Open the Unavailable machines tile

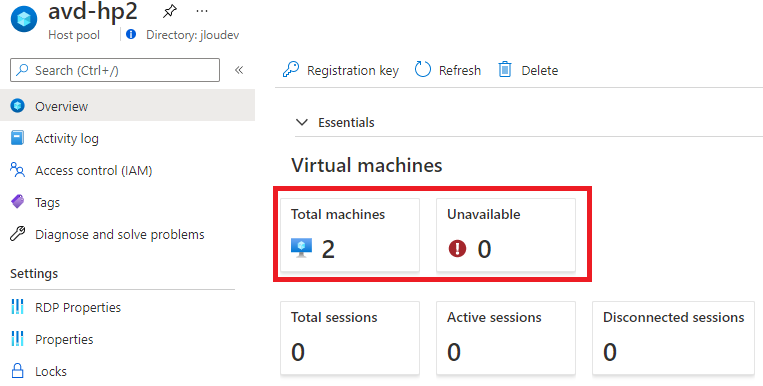pos(506,235)
